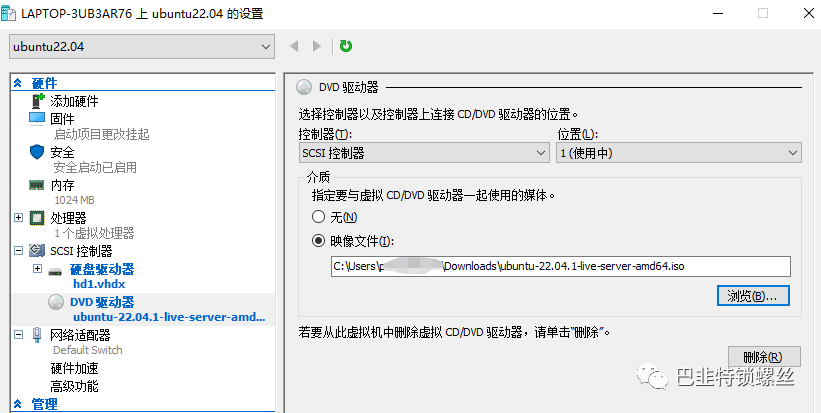
Task: Click the green refresh icon
Action: tap(346, 46)
